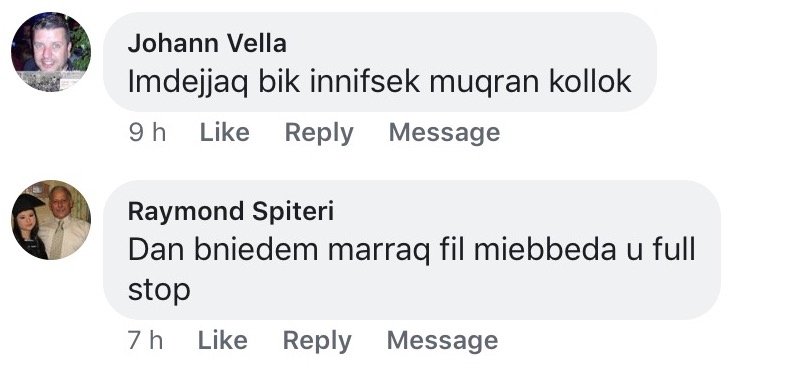This screenshot has height=373, width=806.
Task: Click the Raymond Spiteri name link
Action: tap(231, 211)
